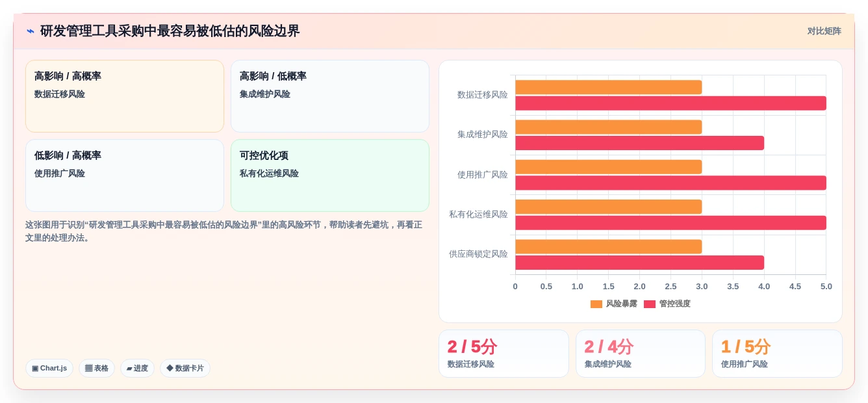868x403 pixels.
Task: Click the 2.5 x-axis tick value
Action: tap(670, 287)
